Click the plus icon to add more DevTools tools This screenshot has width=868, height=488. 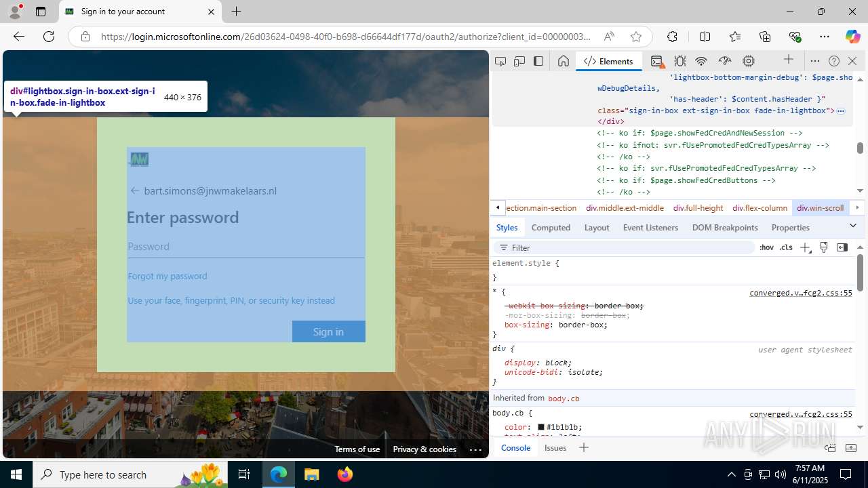788,60
